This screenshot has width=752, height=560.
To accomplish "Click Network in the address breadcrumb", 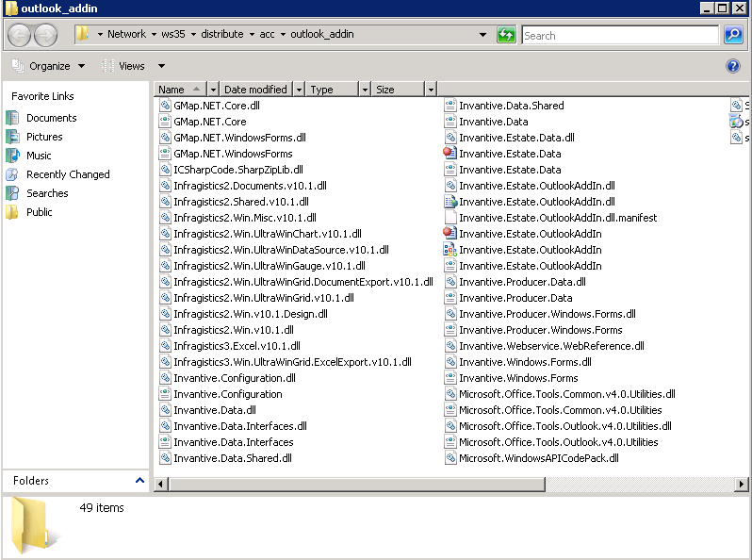I will (x=126, y=34).
